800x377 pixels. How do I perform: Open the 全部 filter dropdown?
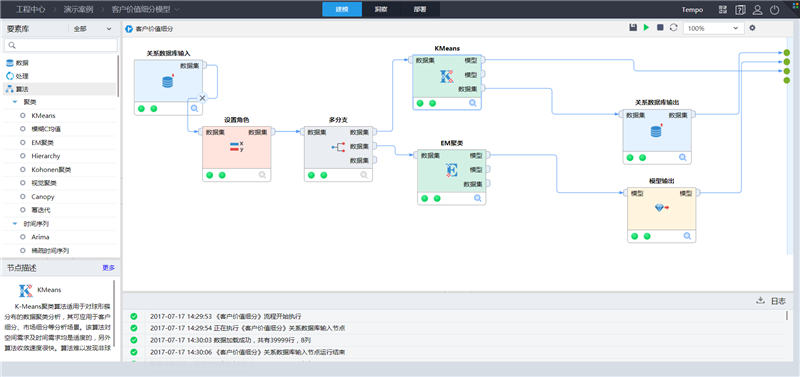tap(92, 29)
